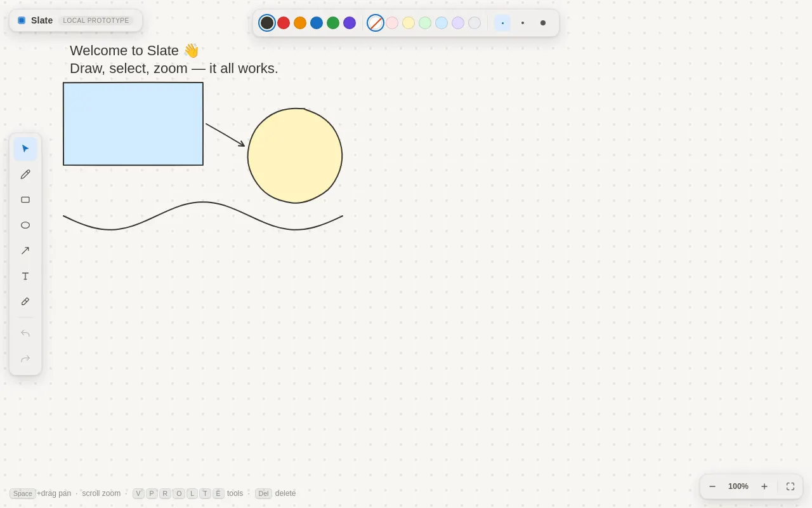Reset zoom via the 100% label
Viewport: 812px width, 508px height.
click(x=738, y=486)
